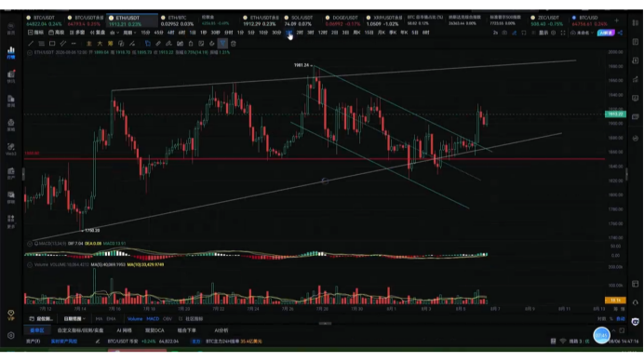Screen dimensions: 644x362
Task: Open the AI 网格 bottom tab
Action: click(x=124, y=330)
